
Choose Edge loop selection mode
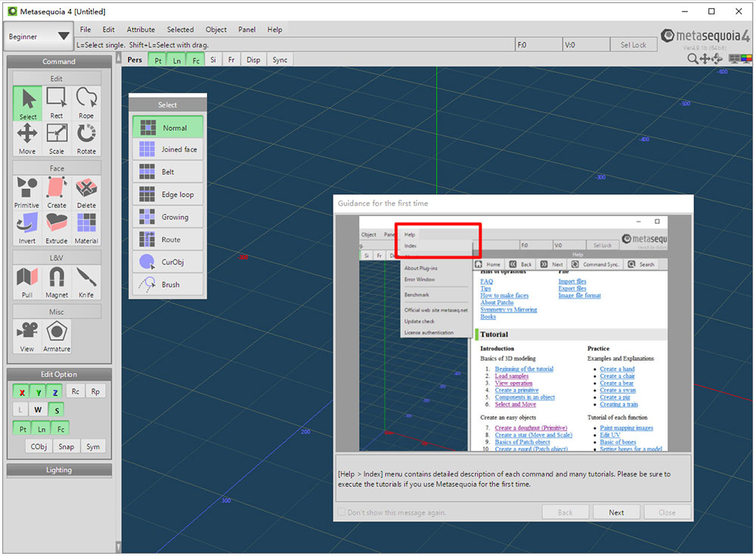[168, 194]
